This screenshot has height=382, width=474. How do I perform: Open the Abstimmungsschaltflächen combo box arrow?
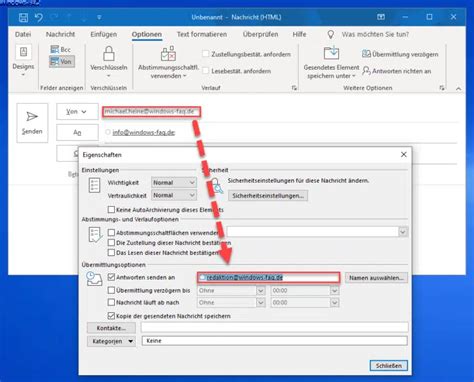pyautogui.click(x=403, y=232)
